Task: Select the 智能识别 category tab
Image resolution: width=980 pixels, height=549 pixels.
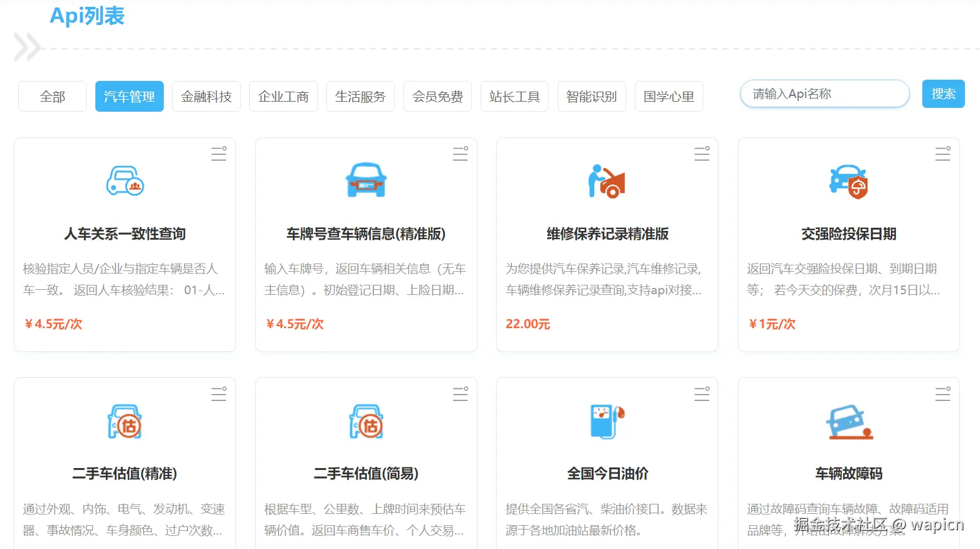Action: pos(592,96)
